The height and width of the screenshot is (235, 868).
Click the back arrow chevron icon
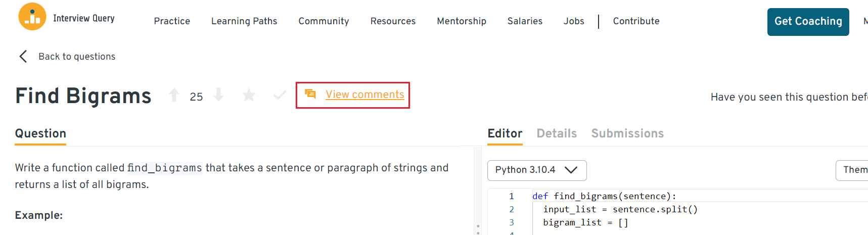coord(23,56)
